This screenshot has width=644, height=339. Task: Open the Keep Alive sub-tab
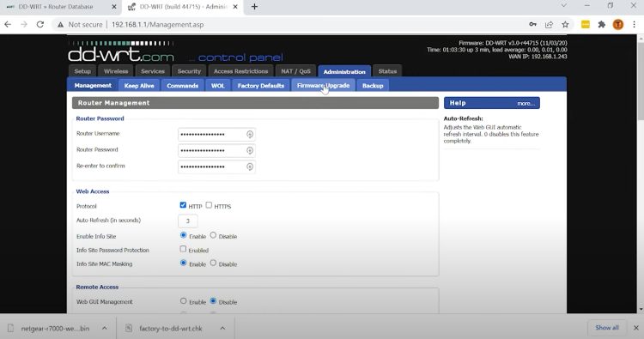point(139,85)
